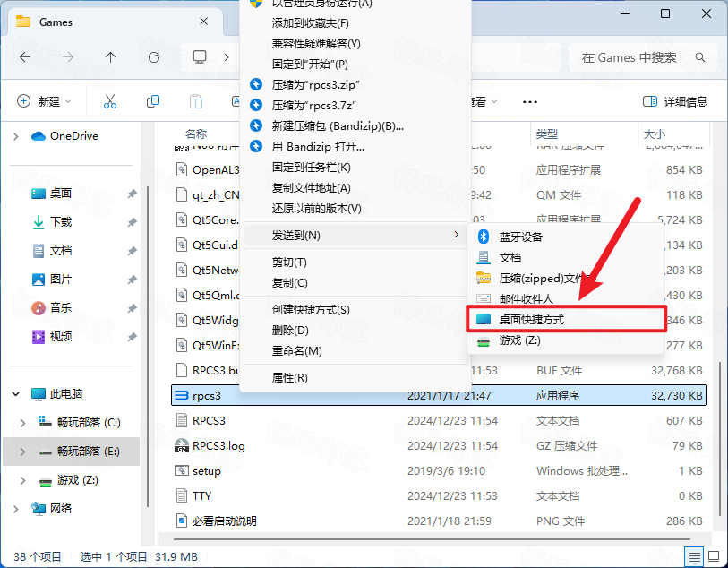Open 桌面 in the navigation pane
The width and height of the screenshot is (728, 568).
(x=60, y=194)
